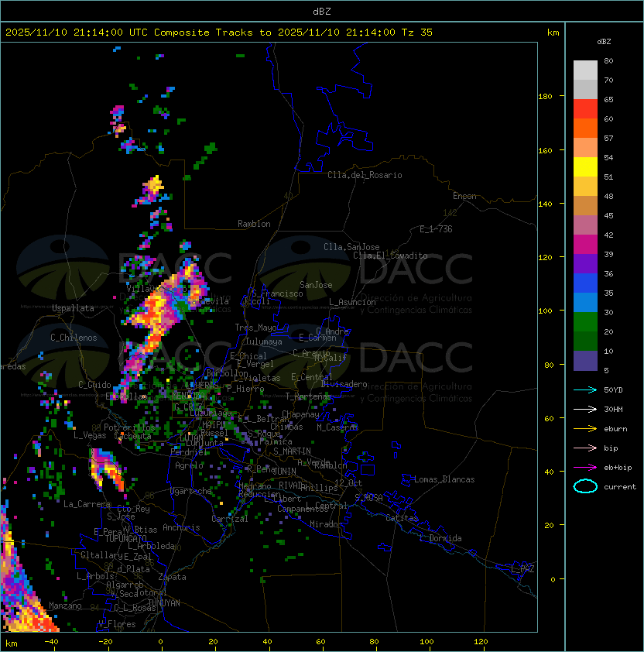Screen dimensions: 644x652
Task: Click the '180' km tick on right axis
Action: (545, 97)
